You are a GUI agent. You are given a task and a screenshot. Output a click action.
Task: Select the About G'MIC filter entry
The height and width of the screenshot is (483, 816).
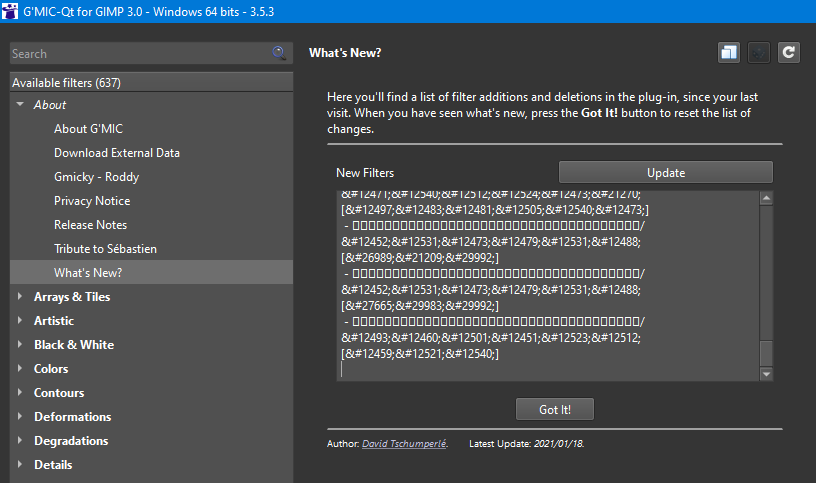(x=88, y=129)
